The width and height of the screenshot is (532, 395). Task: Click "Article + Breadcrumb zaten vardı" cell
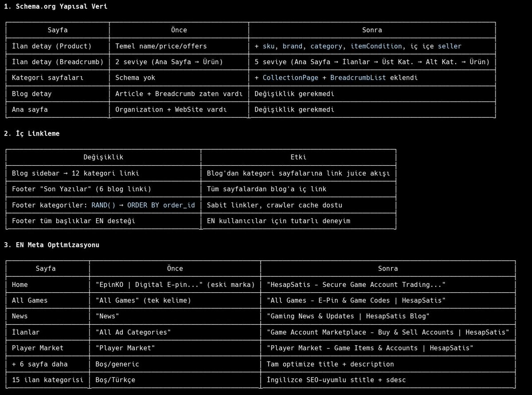[179, 93]
